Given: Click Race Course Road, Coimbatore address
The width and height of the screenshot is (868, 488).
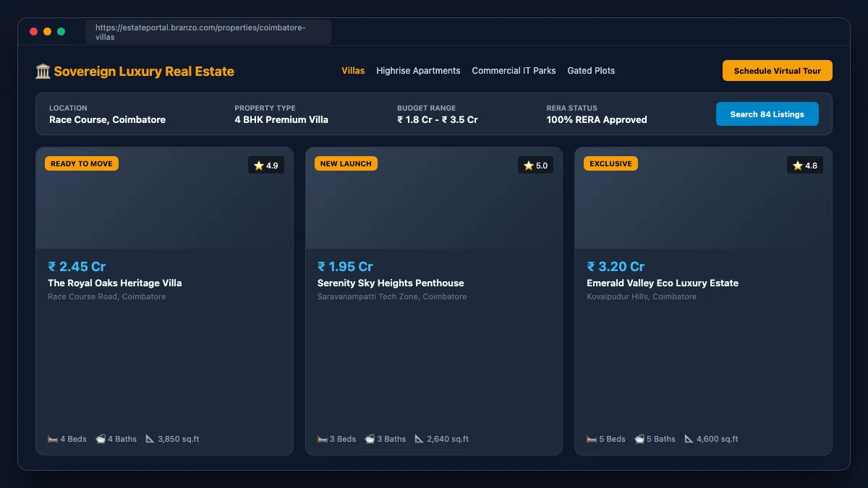Looking at the screenshot, I should [107, 296].
